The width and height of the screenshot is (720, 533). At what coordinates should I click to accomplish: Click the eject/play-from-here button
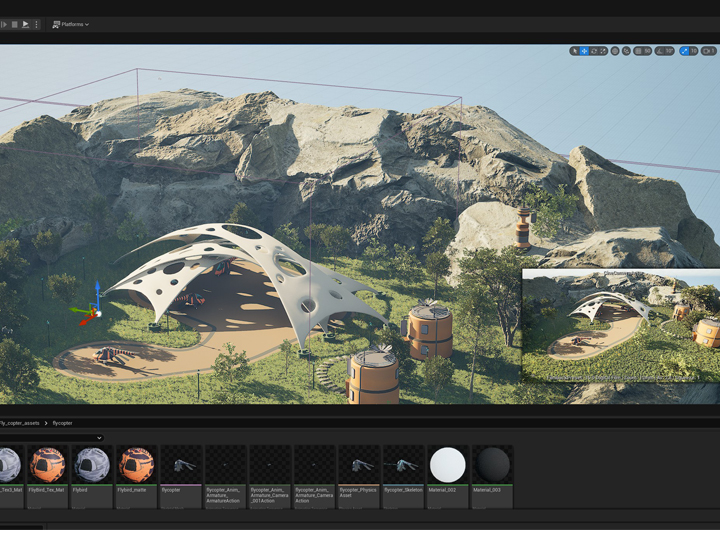pos(26,24)
